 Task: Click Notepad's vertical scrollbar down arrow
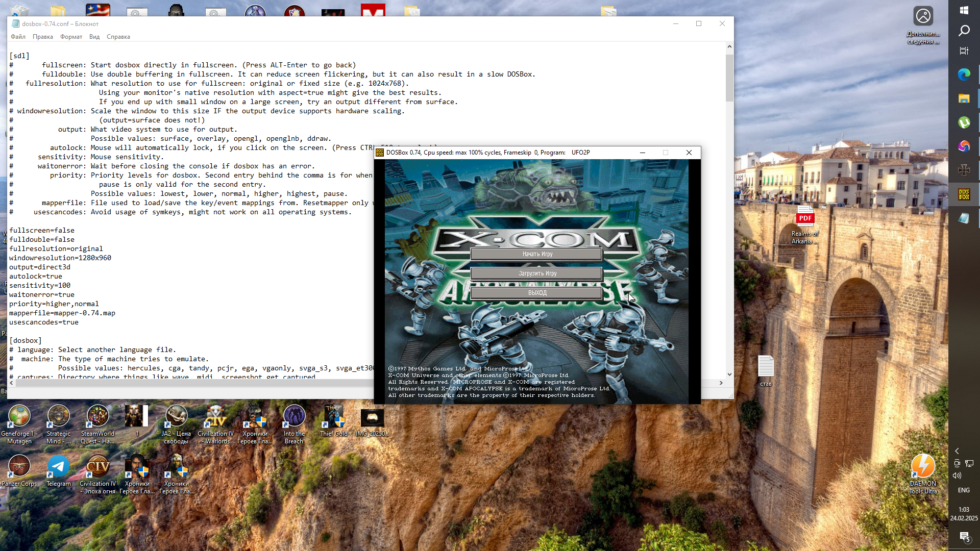(729, 374)
